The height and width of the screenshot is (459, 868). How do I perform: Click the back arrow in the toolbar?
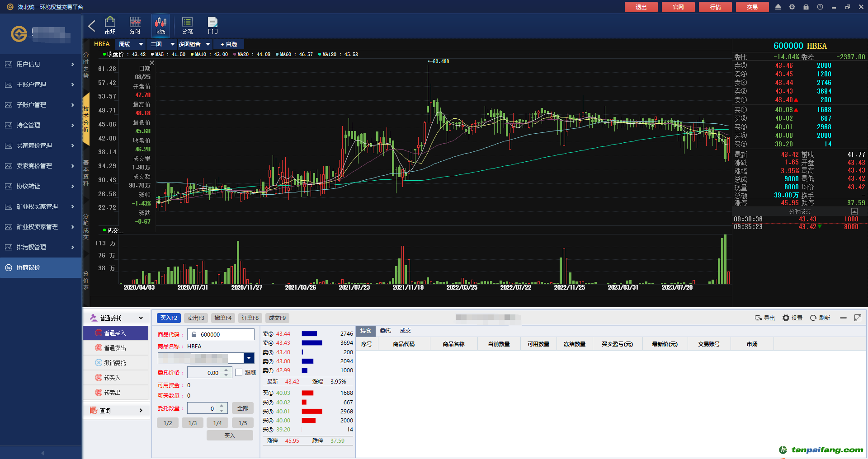click(x=92, y=26)
